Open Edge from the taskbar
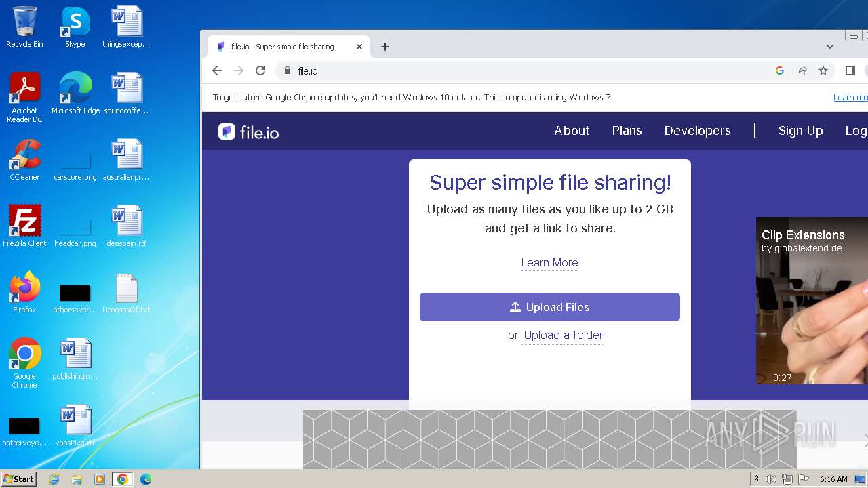Image resolution: width=868 pixels, height=488 pixels. (x=146, y=479)
